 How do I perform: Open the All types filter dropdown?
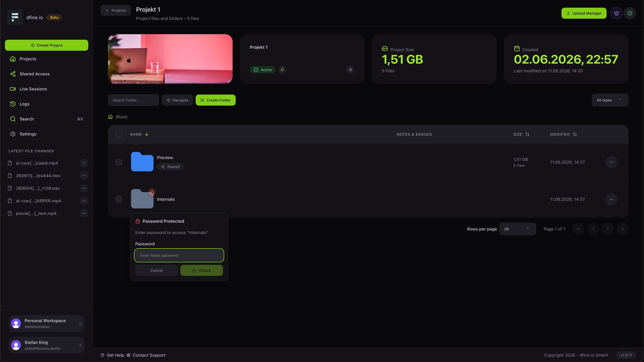click(x=610, y=100)
